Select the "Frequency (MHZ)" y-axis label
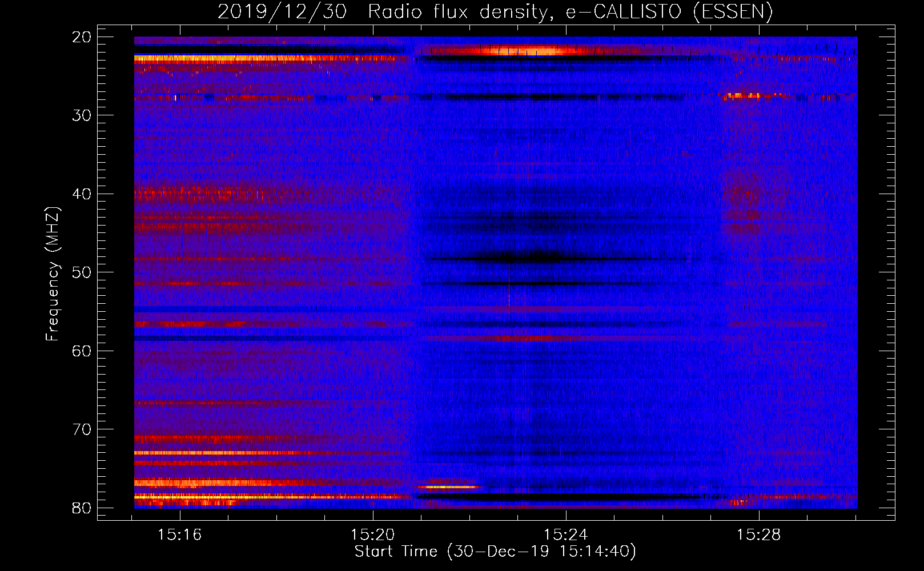 click(53, 274)
